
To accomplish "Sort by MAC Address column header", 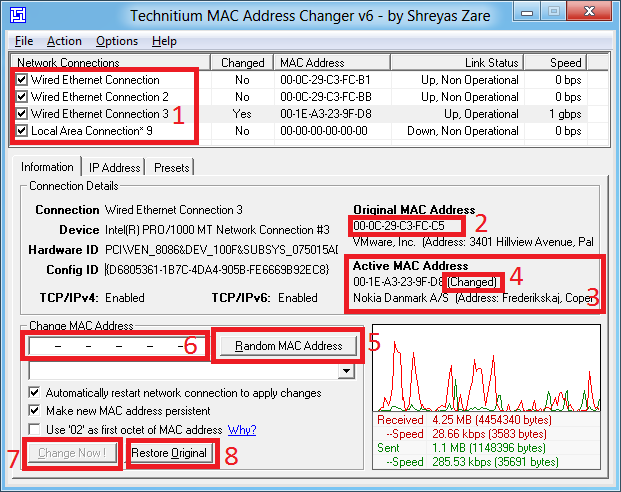I will pos(332,63).
